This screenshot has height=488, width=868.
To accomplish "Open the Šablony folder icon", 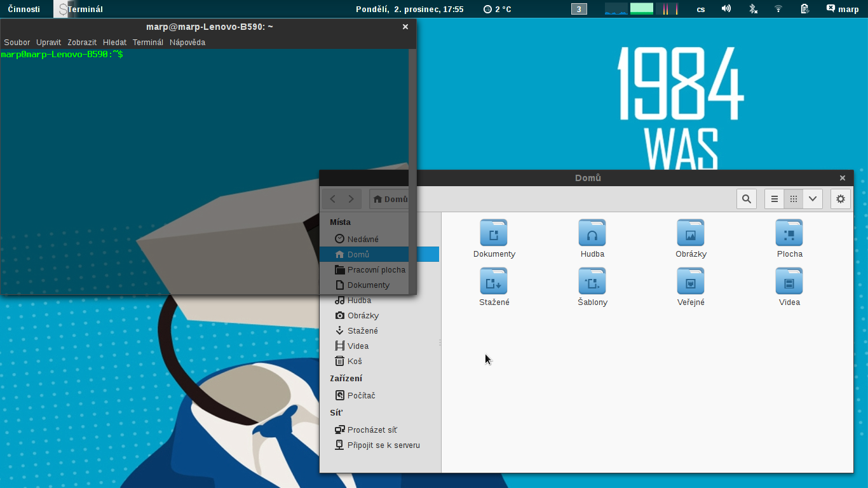I will click(x=592, y=281).
